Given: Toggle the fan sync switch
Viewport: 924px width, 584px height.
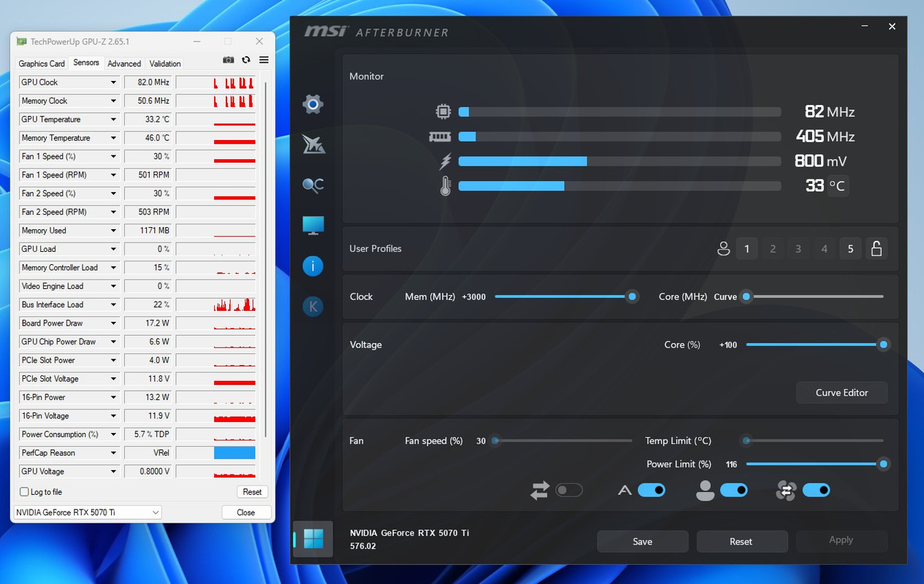Looking at the screenshot, I should tap(817, 491).
